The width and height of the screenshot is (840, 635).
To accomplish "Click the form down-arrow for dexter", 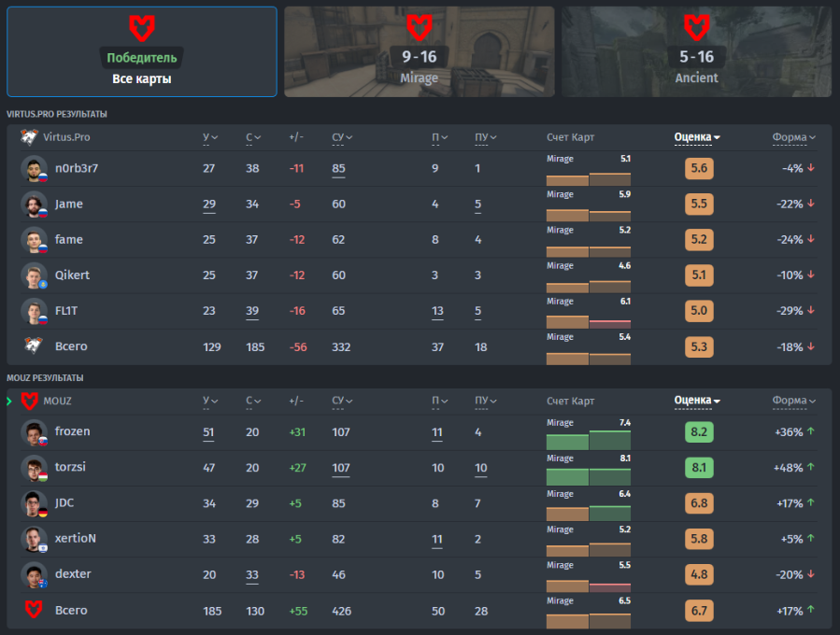I will point(811,574).
